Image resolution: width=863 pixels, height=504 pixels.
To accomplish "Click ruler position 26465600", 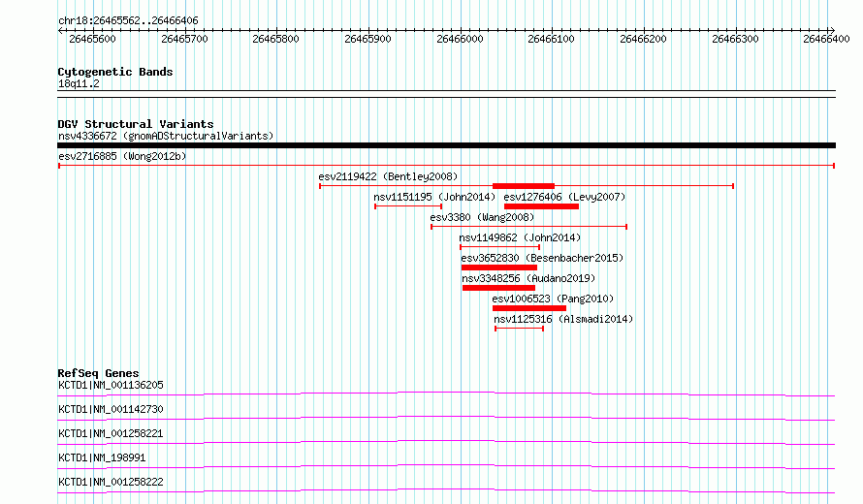I will [x=92, y=39].
